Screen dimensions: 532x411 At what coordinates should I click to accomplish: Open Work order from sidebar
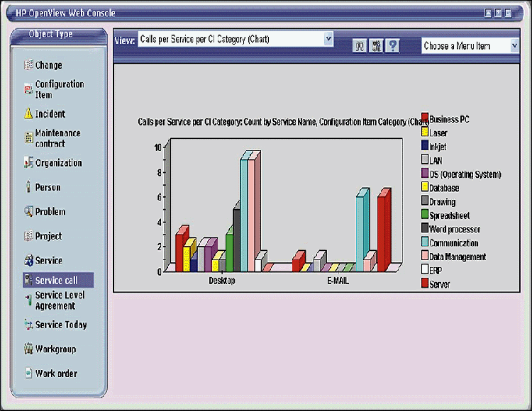click(x=56, y=373)
